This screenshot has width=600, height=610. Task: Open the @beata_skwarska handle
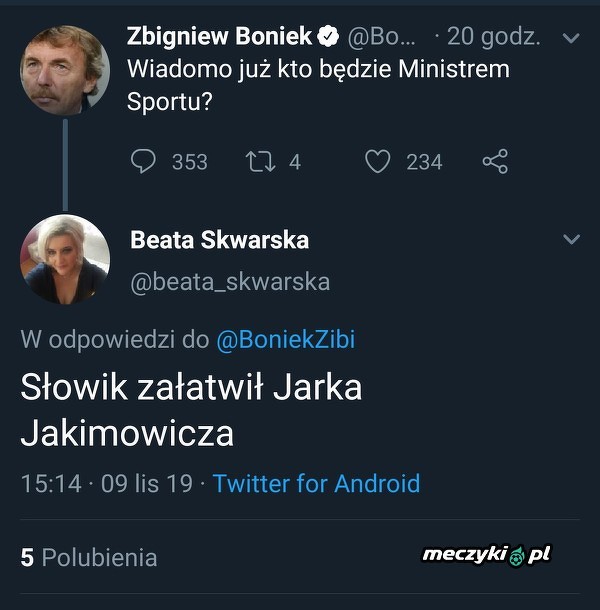click(230, 282)
